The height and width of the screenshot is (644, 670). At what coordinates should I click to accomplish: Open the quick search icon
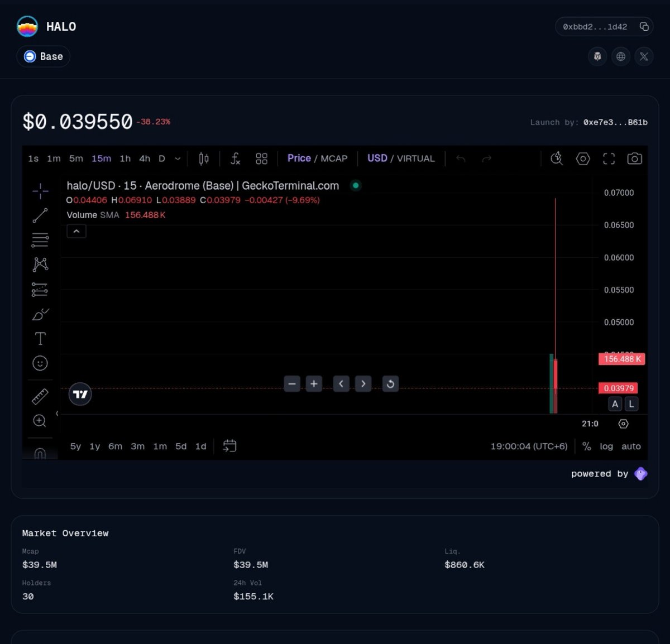point(557,158)
